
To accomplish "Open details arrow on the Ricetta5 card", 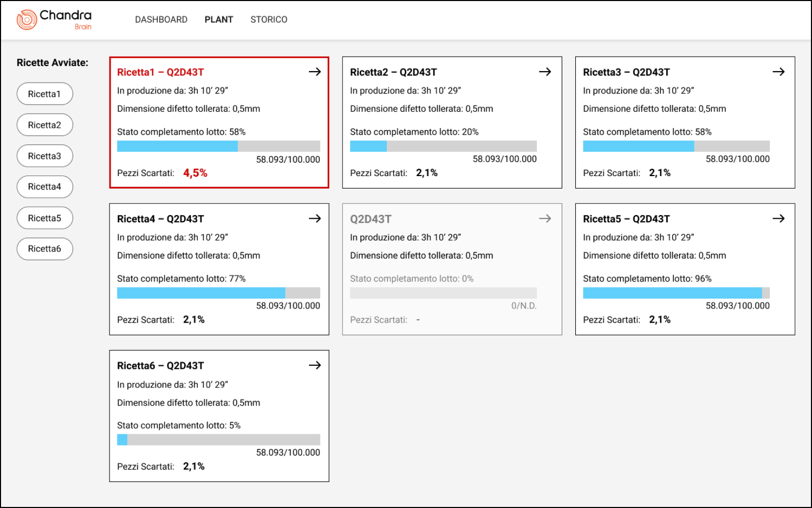I will click(779, 219).
